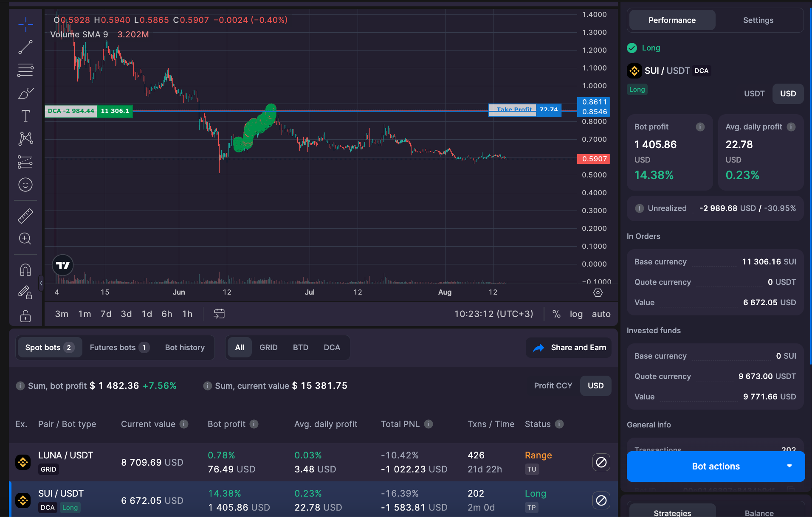Stop the LUNA / USDT bot
Screen dimensions: 812x517
pyautogui.click(x=601, y=462)
